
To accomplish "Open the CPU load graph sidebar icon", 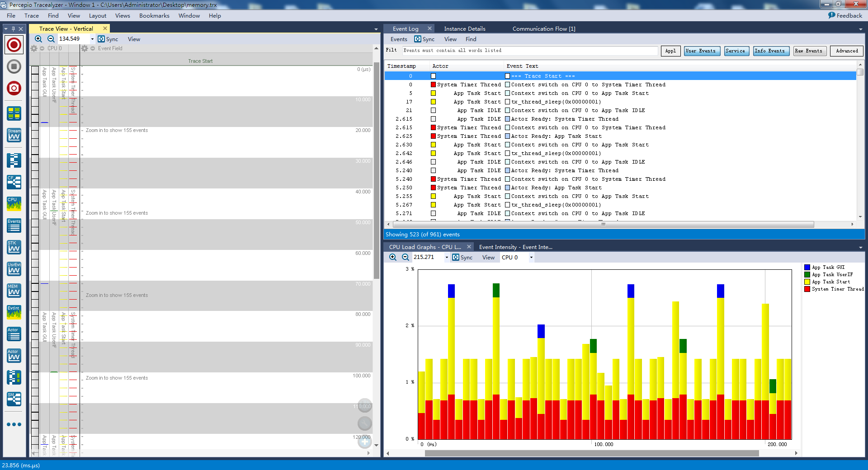I will coord(14,204).
